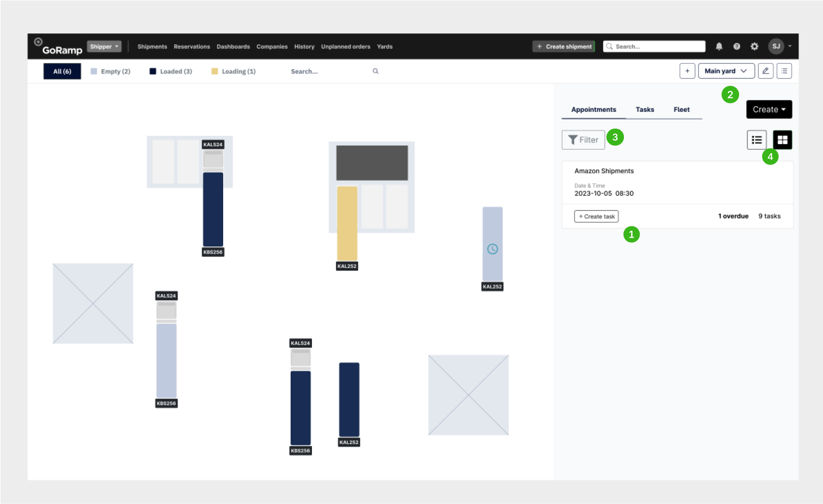Toggle the Loaded (3) filter

coord(171,72)
